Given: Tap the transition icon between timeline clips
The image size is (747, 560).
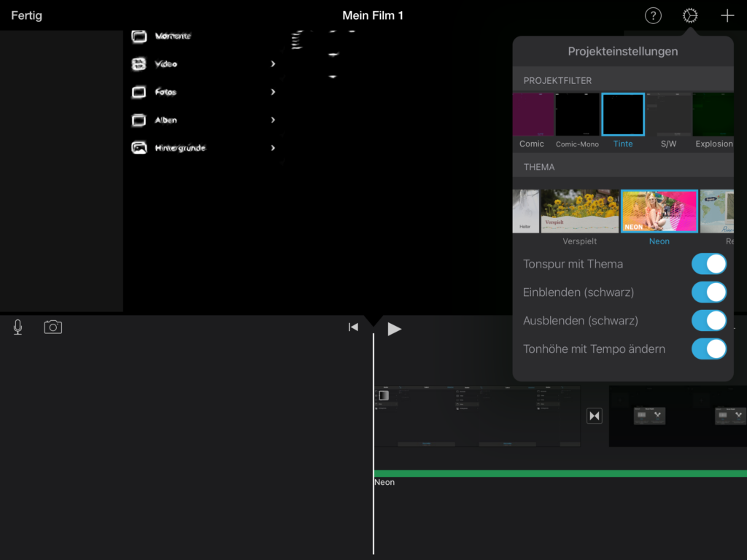Looking at the screenshot, I should (x=595, y=416).
